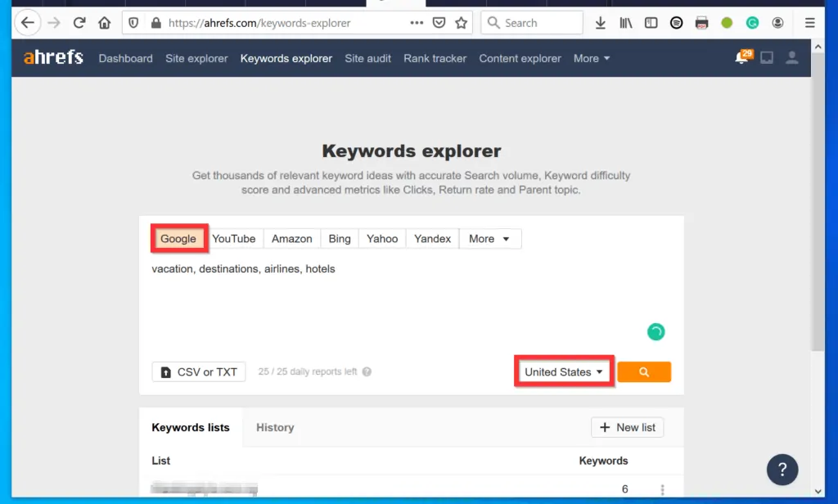Image resolution: width=838 pixels, height=504 pixels.
Task: Click the orange keyword search magnifier button
Action: (644, 371)
